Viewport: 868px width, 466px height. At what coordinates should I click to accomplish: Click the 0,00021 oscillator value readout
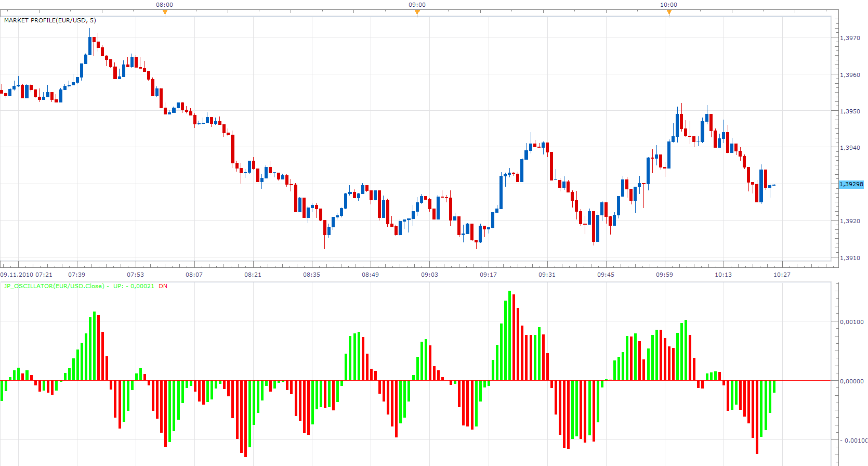(142, 286)
